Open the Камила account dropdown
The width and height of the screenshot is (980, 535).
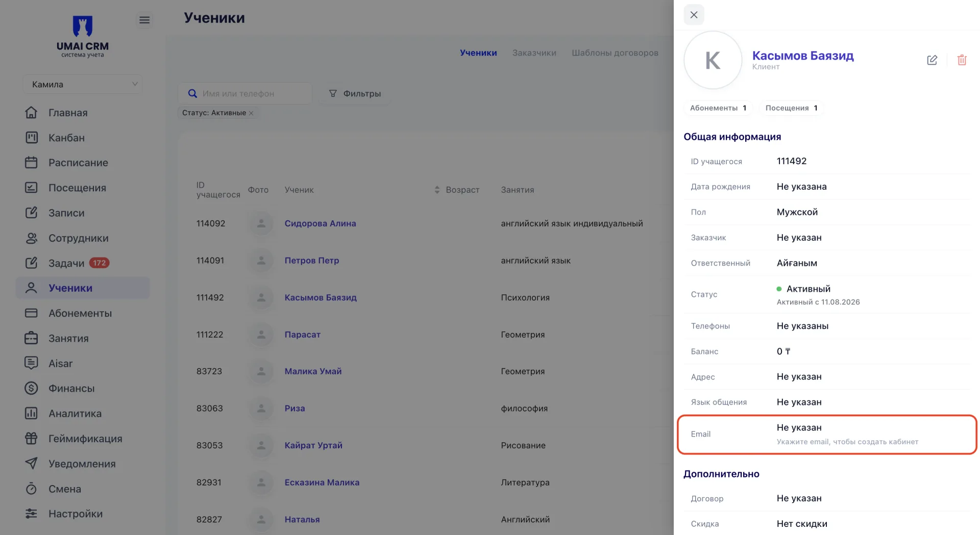pyautogui.click(x=83, y=84)
